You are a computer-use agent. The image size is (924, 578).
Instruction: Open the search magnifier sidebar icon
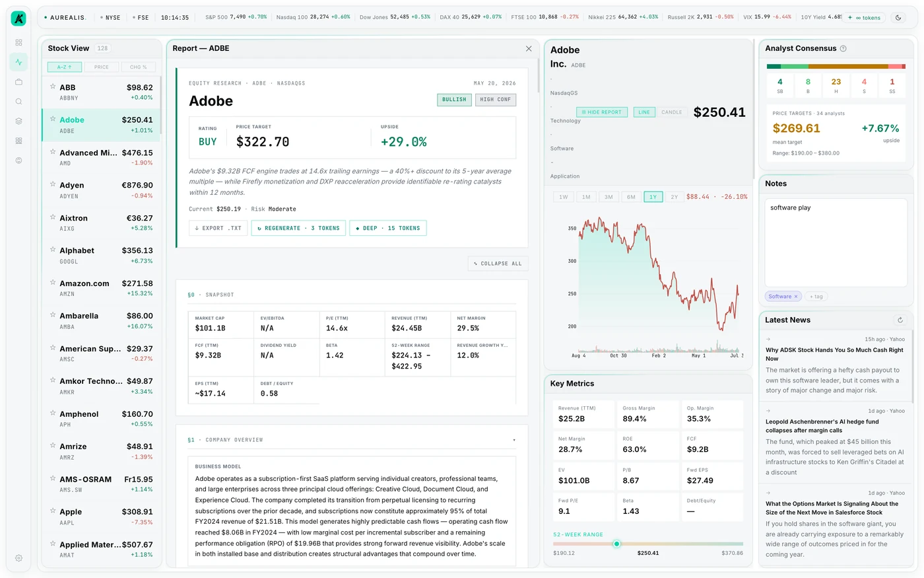click(18, 102)
